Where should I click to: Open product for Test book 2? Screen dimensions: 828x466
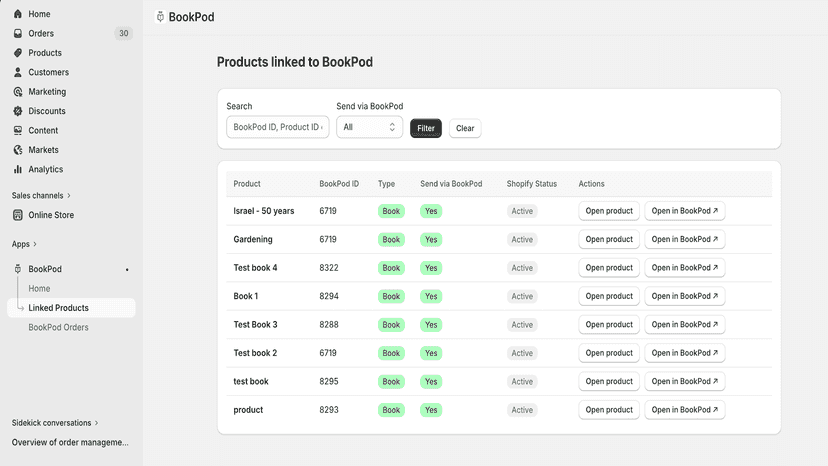click(609, 353)
